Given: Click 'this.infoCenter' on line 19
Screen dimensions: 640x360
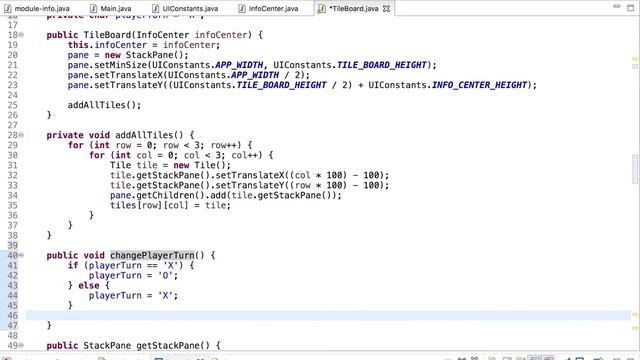Looking at the screenshot, I should (x=107, y=45).
